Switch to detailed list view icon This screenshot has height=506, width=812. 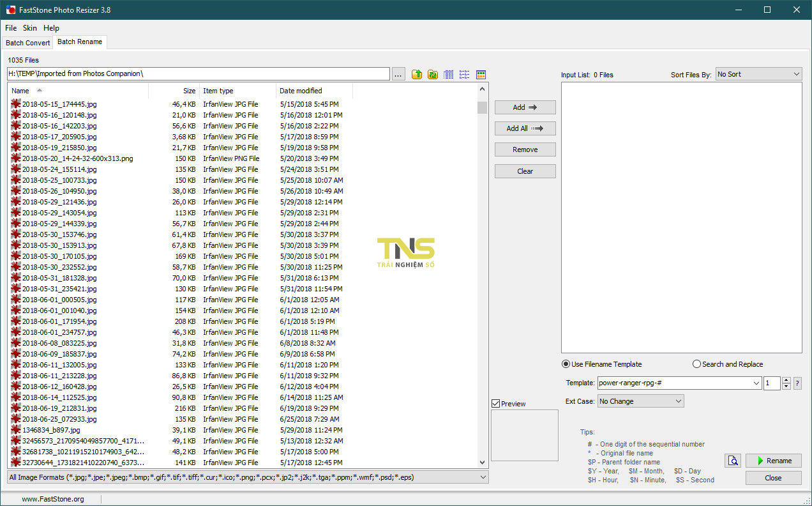[448, 74]
